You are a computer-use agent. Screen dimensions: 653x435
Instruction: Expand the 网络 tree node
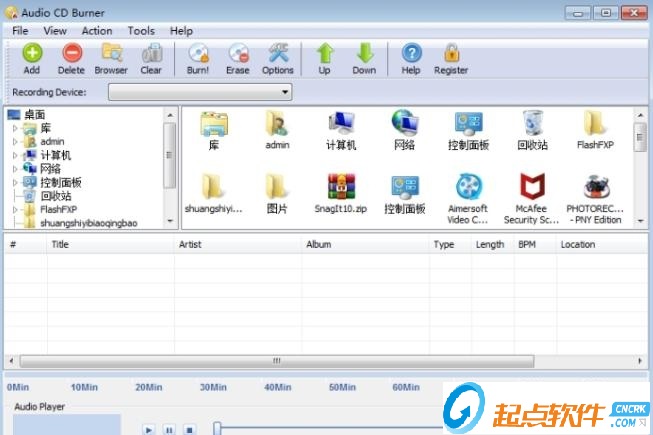15,169
